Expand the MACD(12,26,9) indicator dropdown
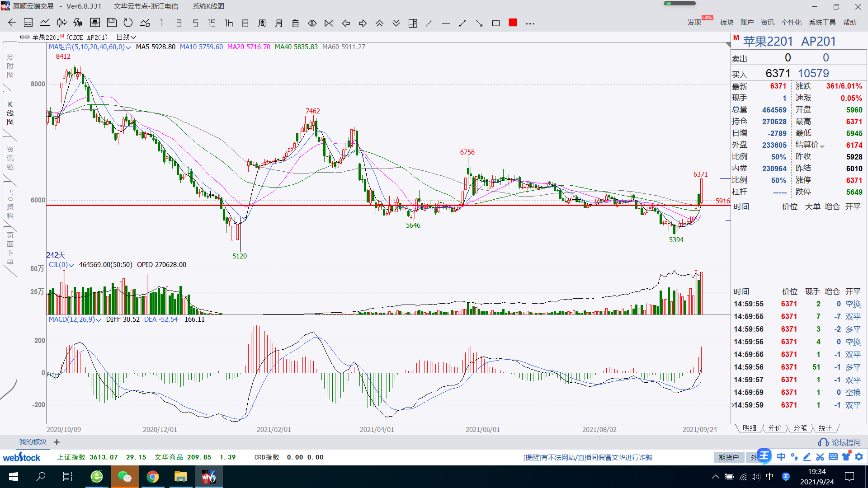This screenshot has height=488, width=868. [x=98, y=320]
